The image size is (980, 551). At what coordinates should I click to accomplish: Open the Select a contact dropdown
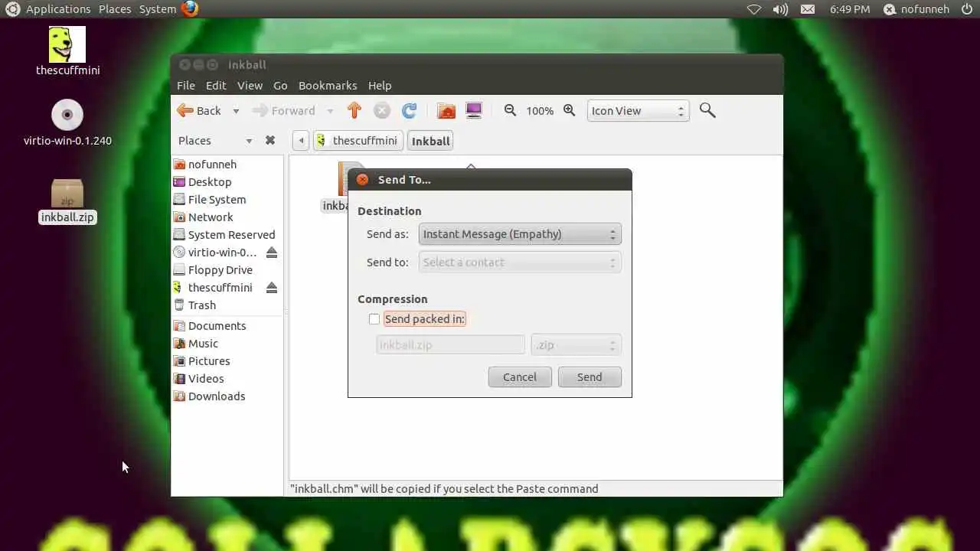(520, 262)
